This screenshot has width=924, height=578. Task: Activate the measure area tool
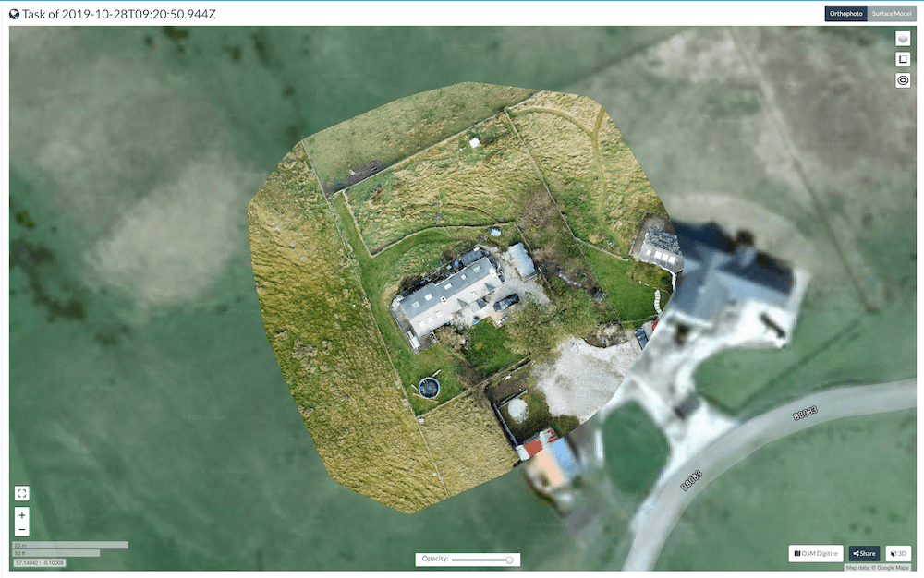[903, 59]
